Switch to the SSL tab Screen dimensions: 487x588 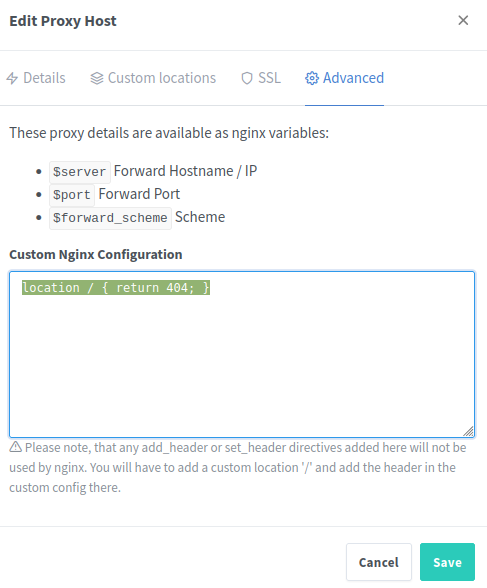pos(261,78)
